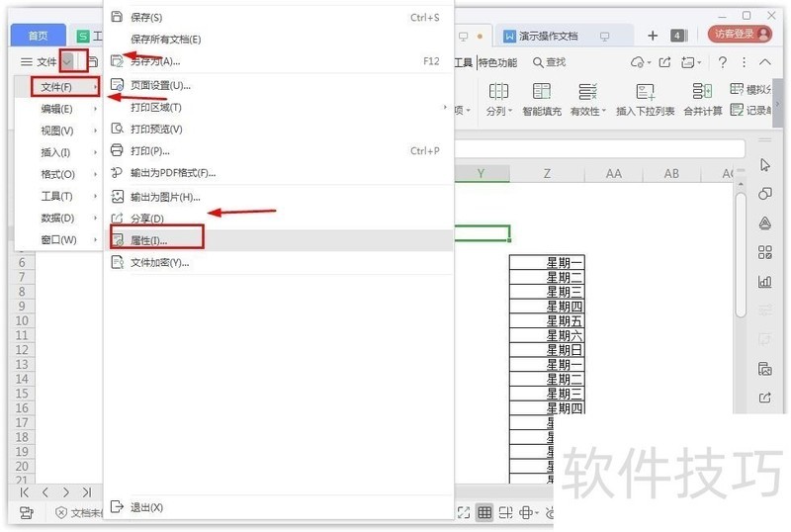Image resolution: width=791 pixels, height=532 pixels.
Task: Click the help question mark icon
Action: [723, 62]
